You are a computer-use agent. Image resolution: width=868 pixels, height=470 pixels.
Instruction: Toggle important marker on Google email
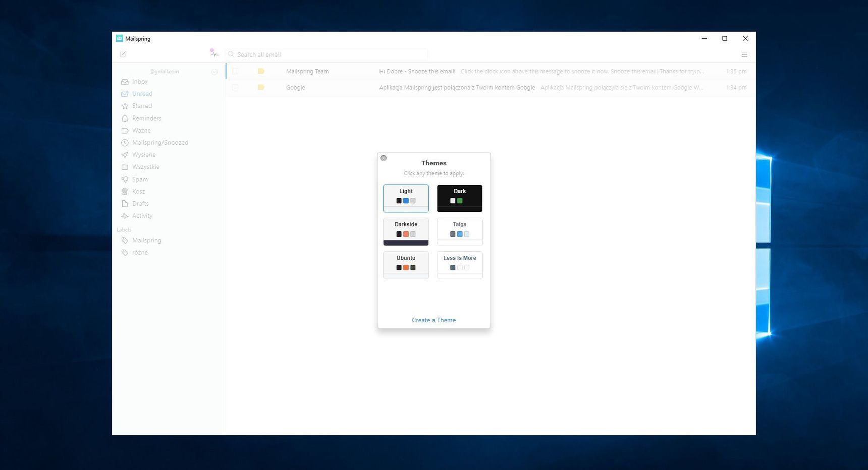click(x=261, y=87)
